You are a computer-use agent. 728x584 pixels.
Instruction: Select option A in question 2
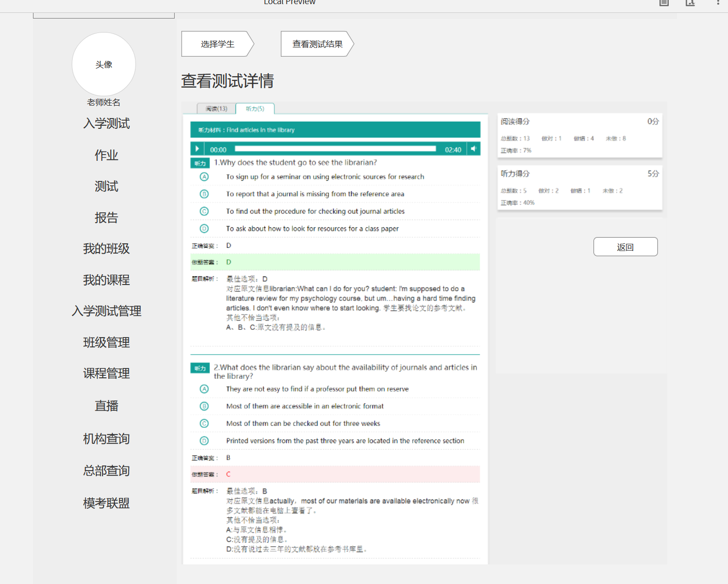(x=204, y=389)
